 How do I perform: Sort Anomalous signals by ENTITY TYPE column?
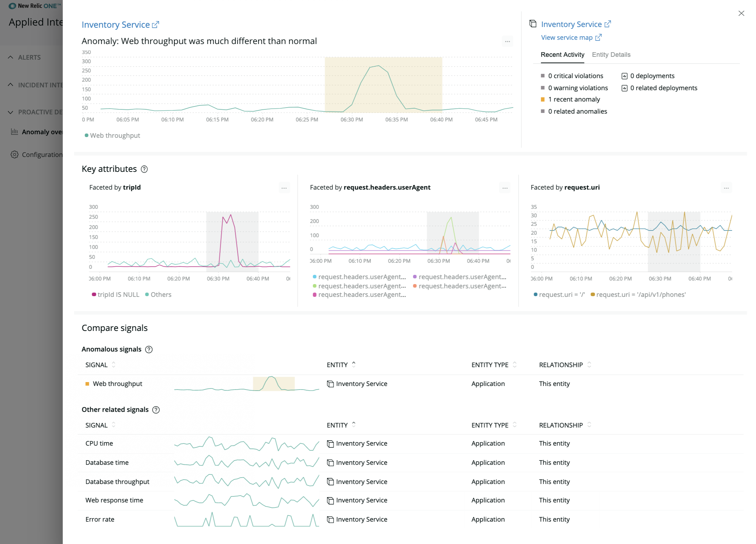pos(494,365)
